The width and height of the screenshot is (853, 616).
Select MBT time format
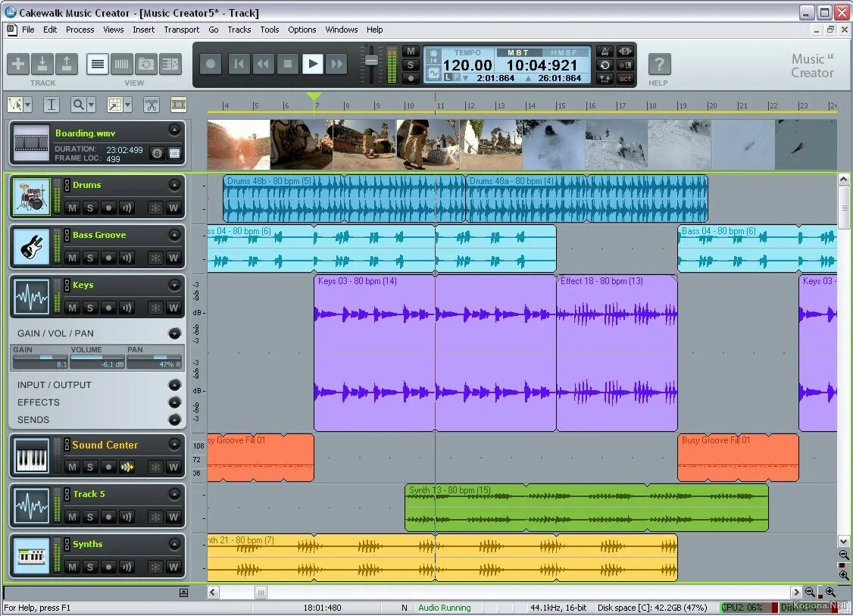click(x=518, y=53)
